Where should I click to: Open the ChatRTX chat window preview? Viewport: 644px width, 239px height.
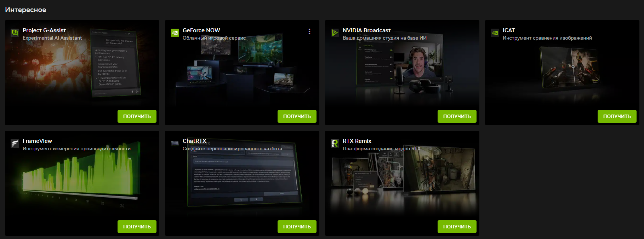[244, 173]
